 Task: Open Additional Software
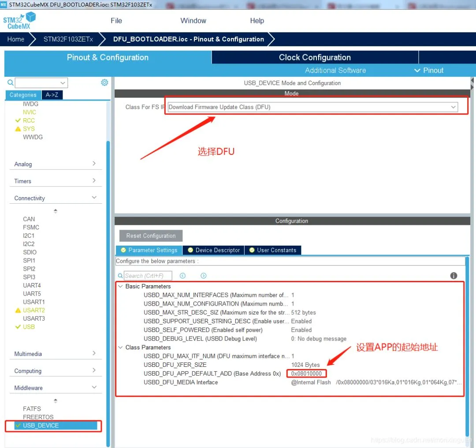(335, 70)
